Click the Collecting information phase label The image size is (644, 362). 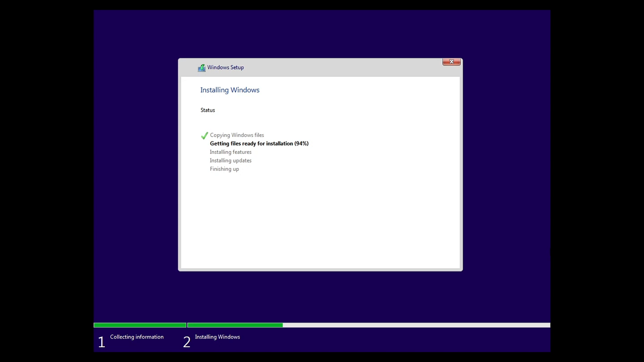click(136, 337)
